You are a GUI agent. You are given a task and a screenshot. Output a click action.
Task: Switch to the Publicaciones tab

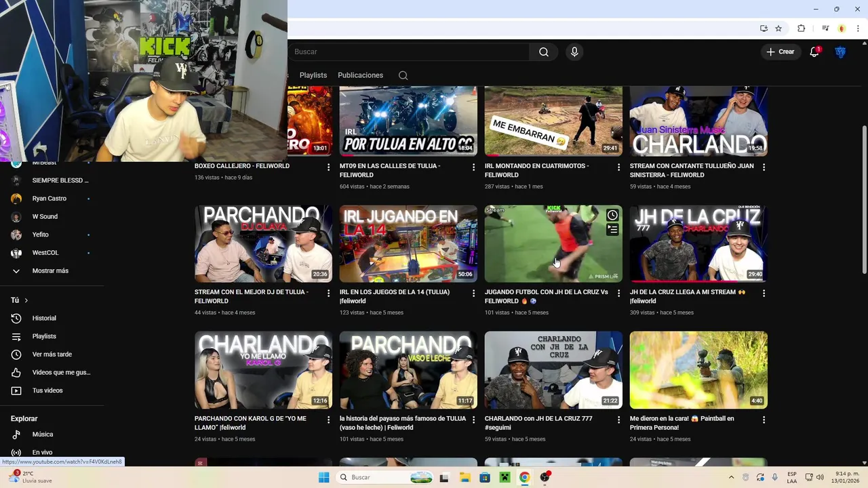tap(360, 75)
